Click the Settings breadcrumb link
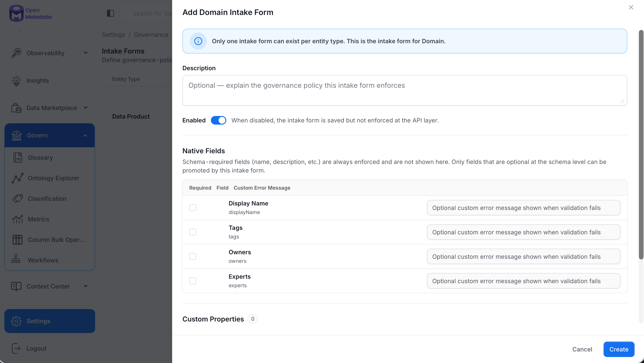This screenshot has width=644, height=363. click(x=113, y=35)
